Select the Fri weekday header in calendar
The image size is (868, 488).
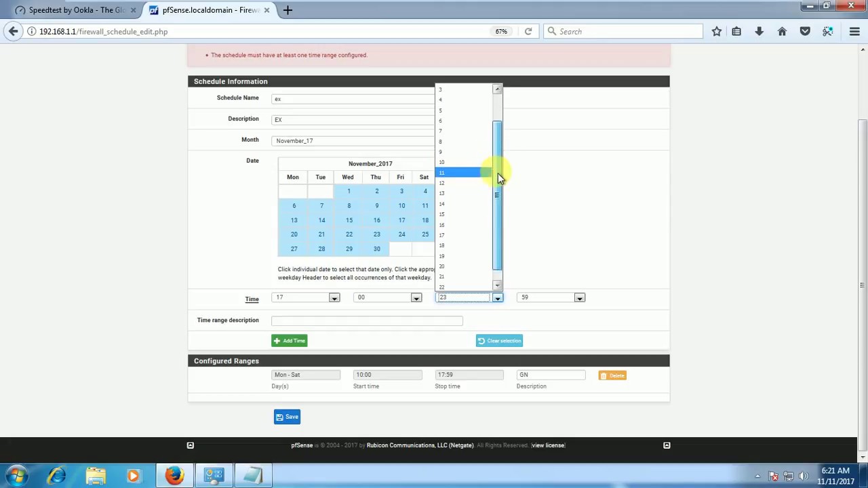coord(400,177)
